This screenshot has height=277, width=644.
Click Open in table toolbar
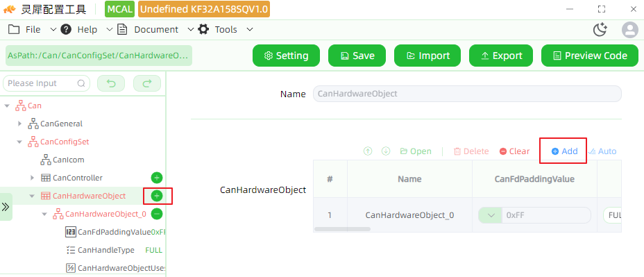click(x=416, y=151)
